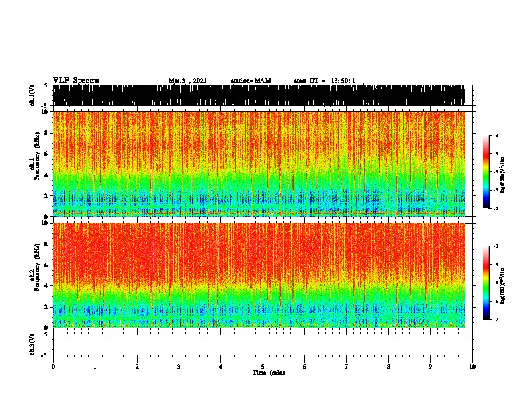This screenshot has height=411, width=532.
Task: Click the ch.1 frequency tick label "6"
Action: tap(48, 154)
